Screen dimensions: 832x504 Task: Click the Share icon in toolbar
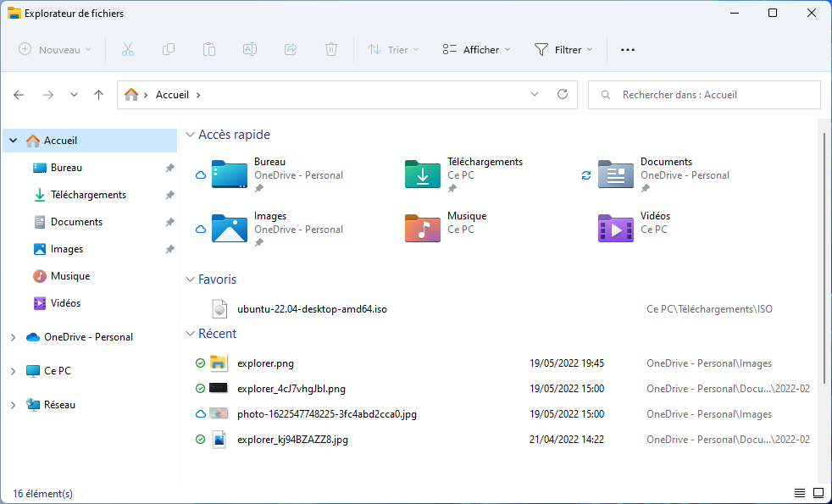click(x=291, y=50)
